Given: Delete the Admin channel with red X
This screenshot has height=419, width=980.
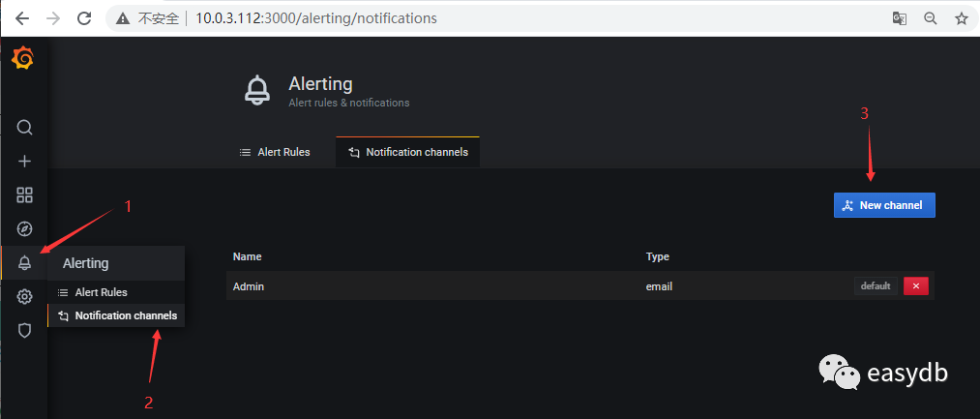Looking at the screenshot, I should click(916, 285).
